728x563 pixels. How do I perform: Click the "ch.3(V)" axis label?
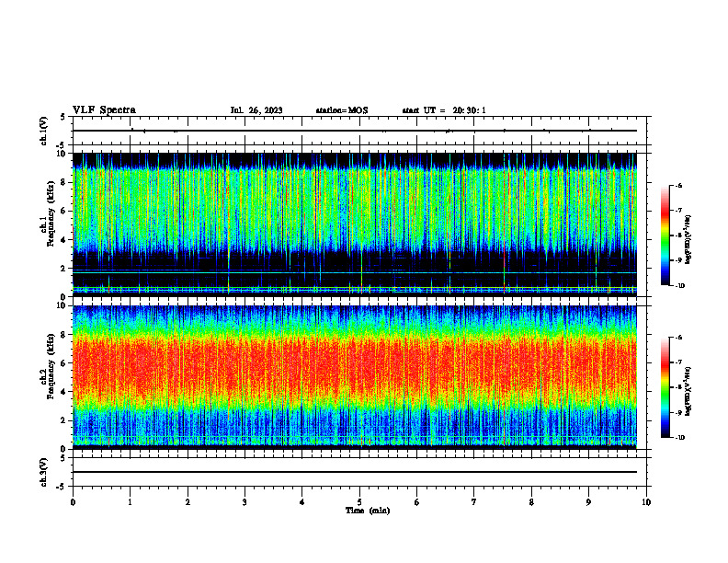coord(44,472)
